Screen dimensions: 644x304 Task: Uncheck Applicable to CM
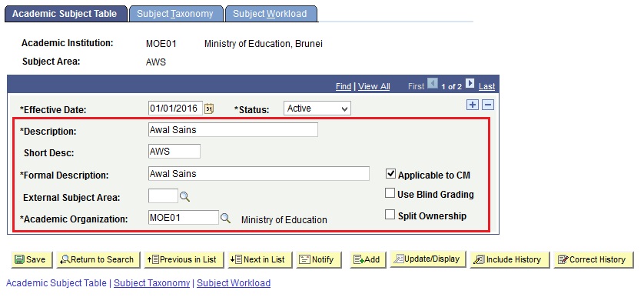(x=390, y=174)
